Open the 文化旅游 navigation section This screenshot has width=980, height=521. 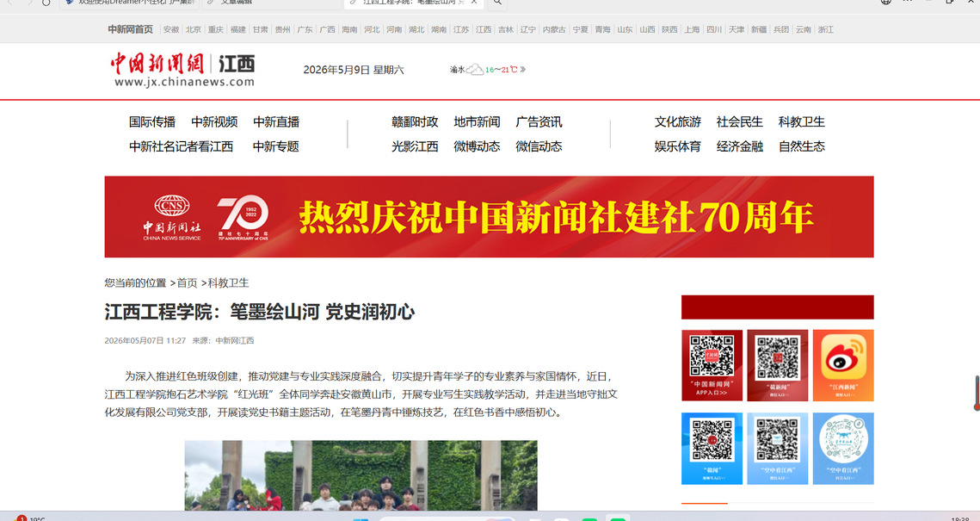pos(677,122)
